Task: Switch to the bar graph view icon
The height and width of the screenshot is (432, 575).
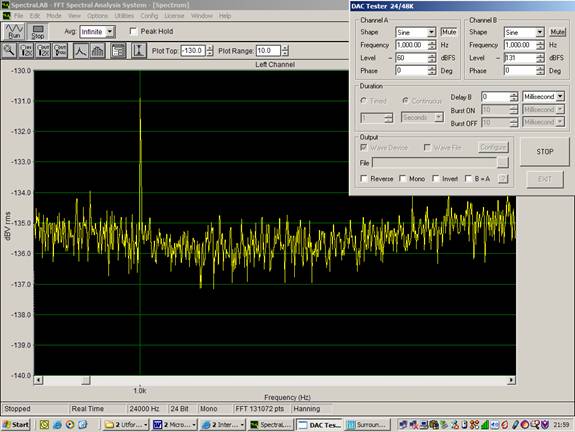Action: click(97, 51)
